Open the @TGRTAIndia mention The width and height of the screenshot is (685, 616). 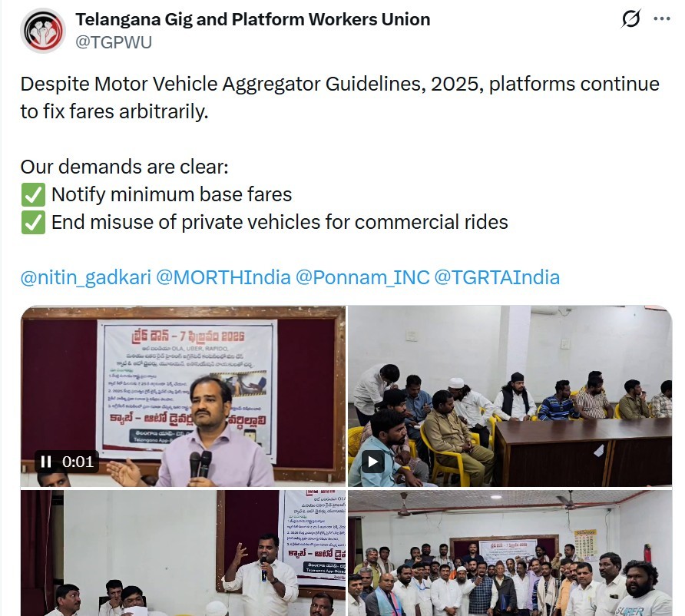(497, 277)
